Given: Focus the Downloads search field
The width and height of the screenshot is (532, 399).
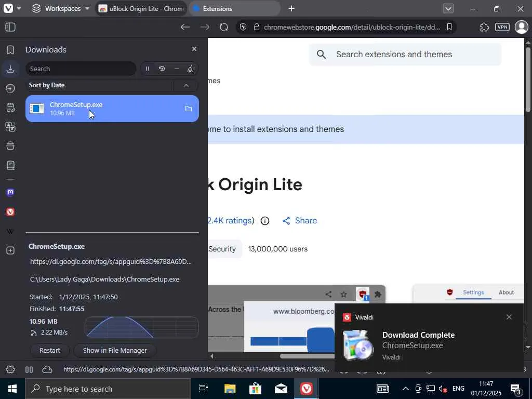Looking at the screenshot, I should click(81, 69).
